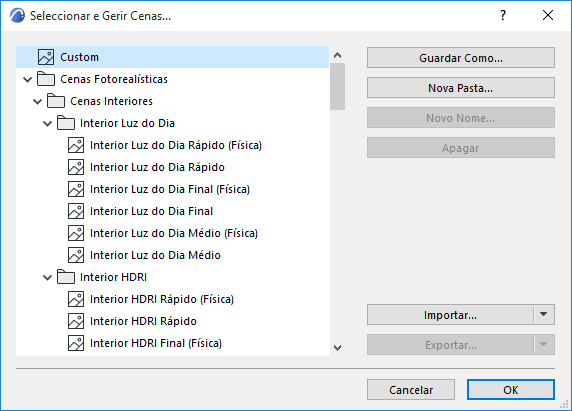Click the Novo Nome... button
The image size is (572, 411).
pos(461,117)
